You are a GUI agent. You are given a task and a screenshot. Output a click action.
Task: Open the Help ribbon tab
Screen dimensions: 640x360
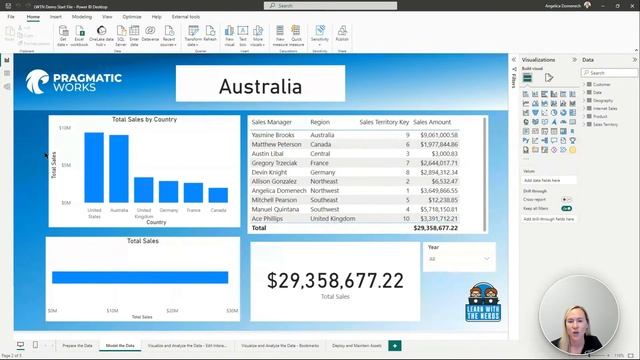point(157,17)
